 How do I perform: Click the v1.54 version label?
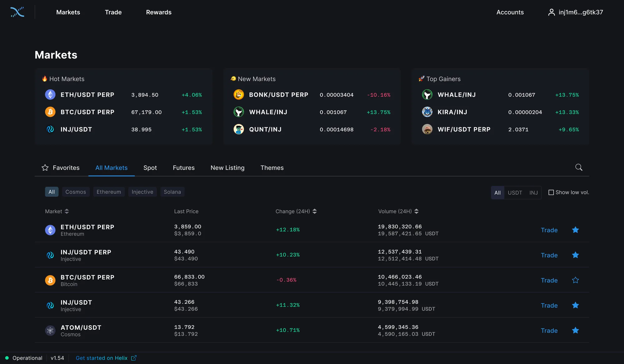point(57,358)
